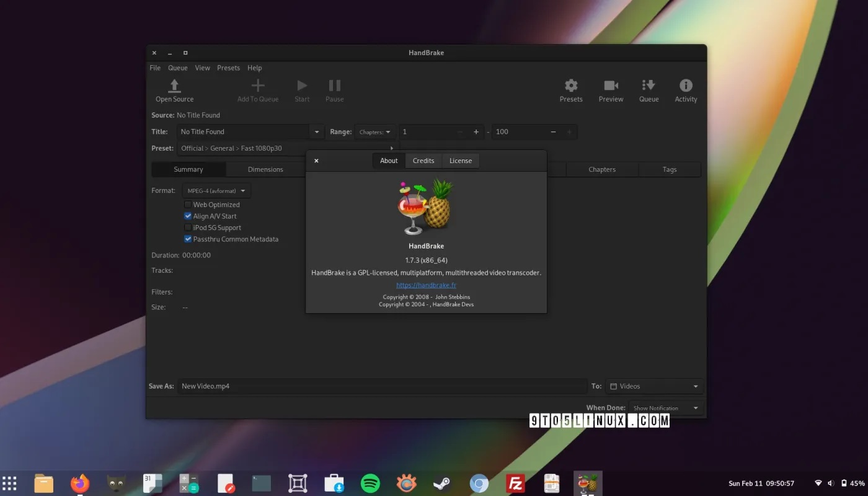Open the Presets menu
Image resolution: width=868 pixels, height=496 pixels.
228,68
